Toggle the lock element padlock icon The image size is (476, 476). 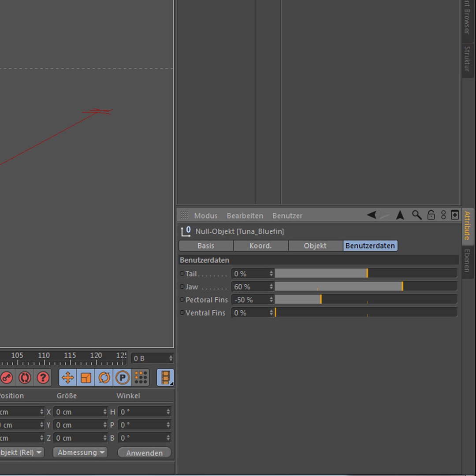431,215
